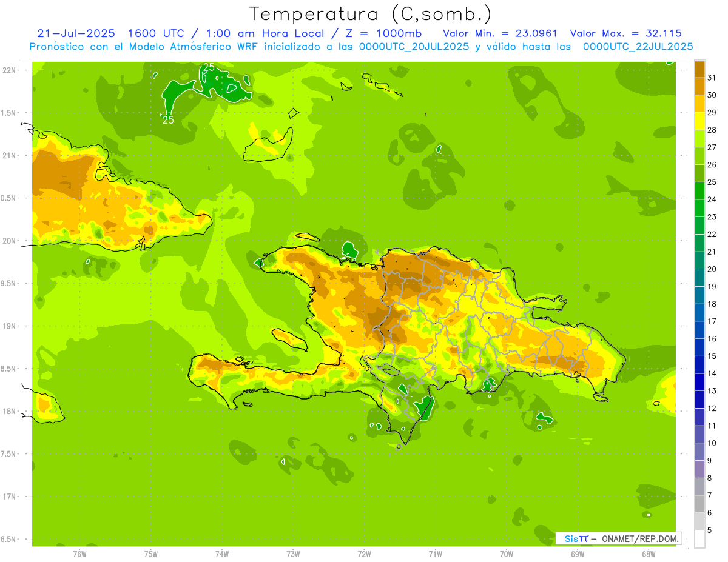
Task: Click the legend scale value "10"
Action: pos(712,443)
